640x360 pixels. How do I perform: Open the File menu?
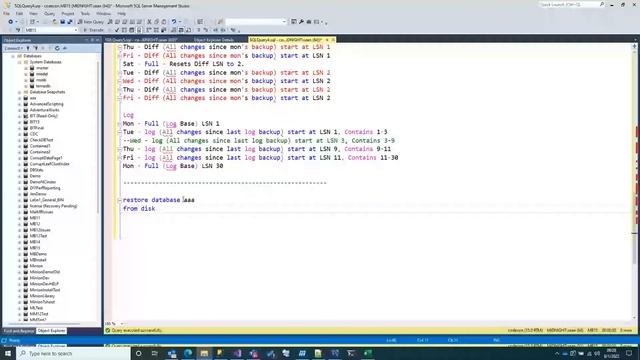[7, 13]
